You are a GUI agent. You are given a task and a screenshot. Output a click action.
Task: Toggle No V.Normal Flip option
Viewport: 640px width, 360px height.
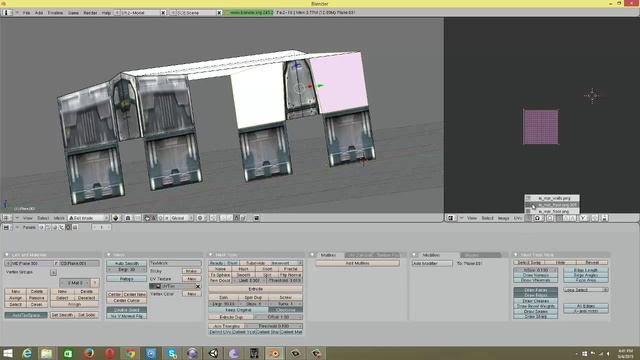point(127,316)
